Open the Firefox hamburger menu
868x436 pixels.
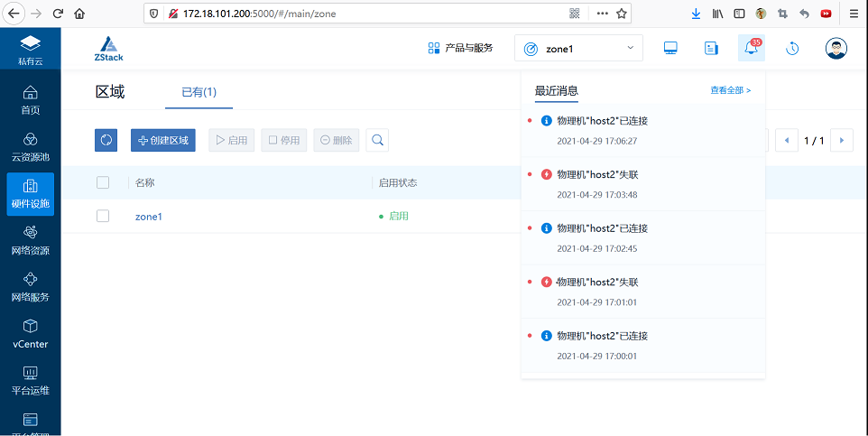pos(854,14)
